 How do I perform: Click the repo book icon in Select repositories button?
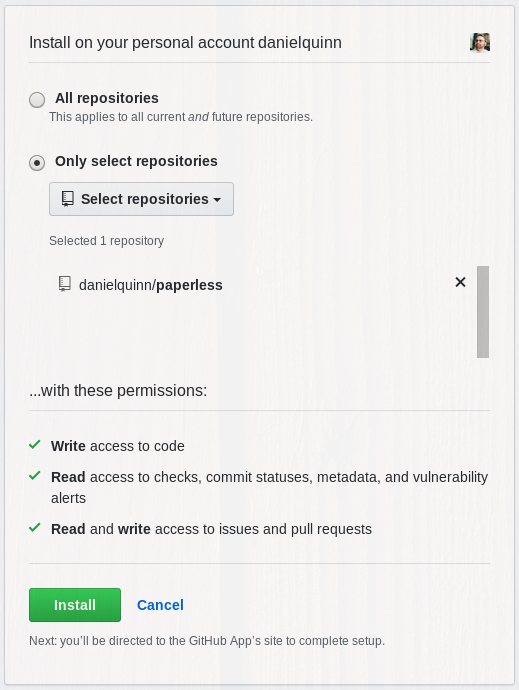[x=67, y=199]
